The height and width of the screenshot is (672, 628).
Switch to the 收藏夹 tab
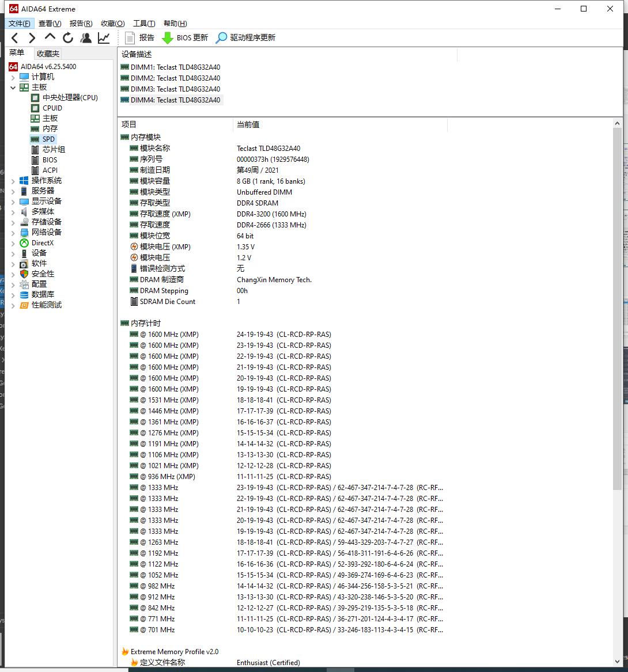coord(48,54)
